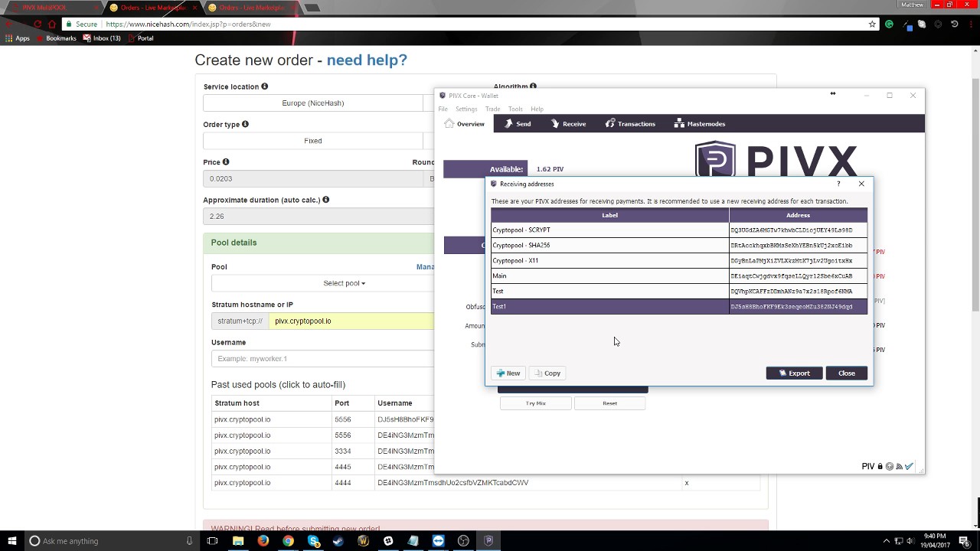
Task: Open Firefox from the taskbar
Action: 263,541
